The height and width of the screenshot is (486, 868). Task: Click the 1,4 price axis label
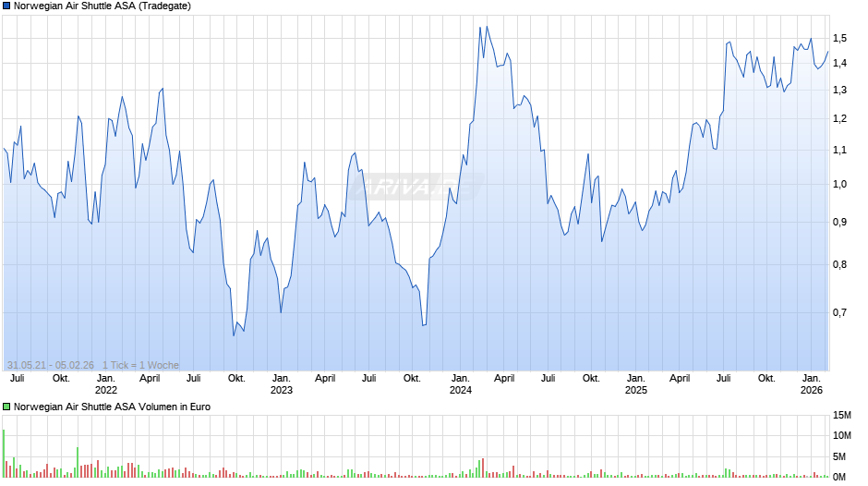coord(839,63)
